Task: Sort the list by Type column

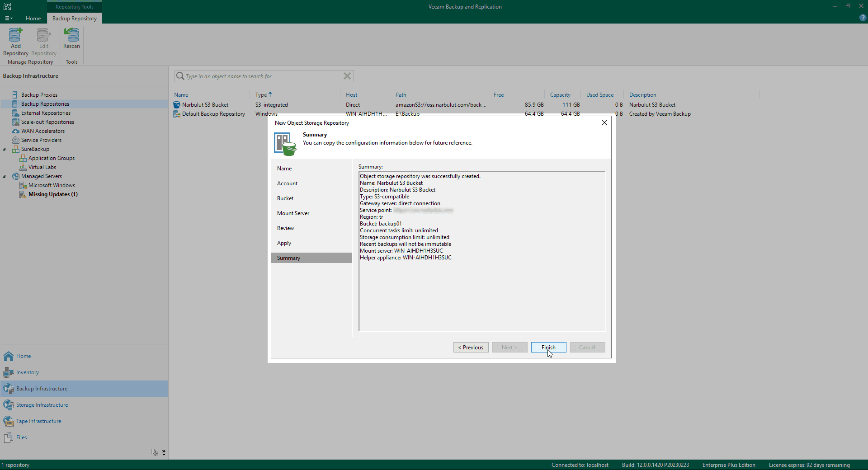Action: pyautogui.click(x=261, y=95)
